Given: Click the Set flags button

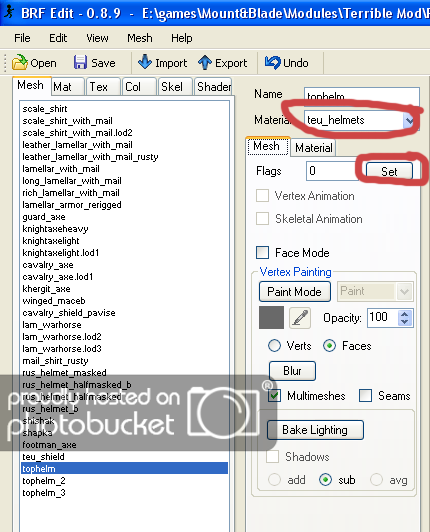Looking at the screenshot, I should (389, 171).
